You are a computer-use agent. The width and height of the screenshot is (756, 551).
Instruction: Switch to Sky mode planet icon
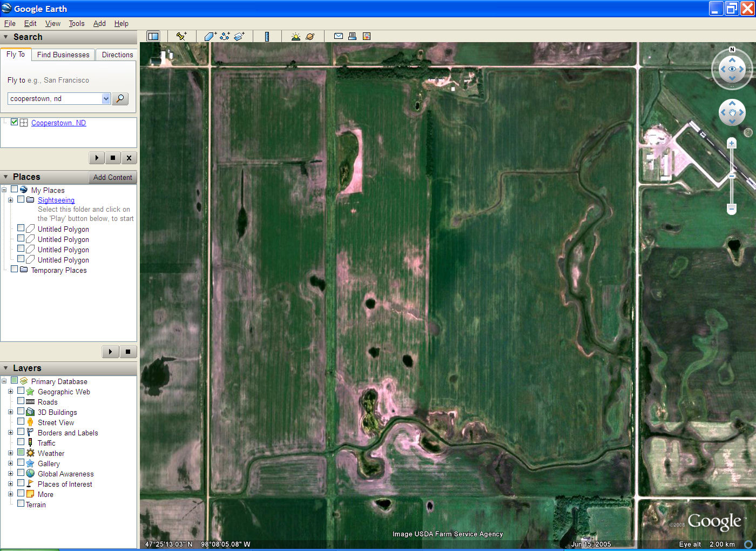tap(310, 36)
